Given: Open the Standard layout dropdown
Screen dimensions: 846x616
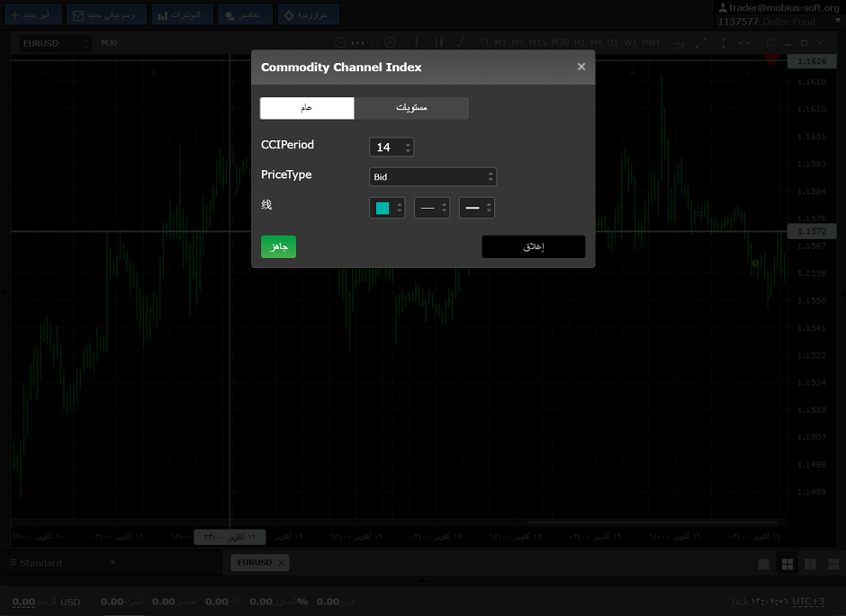Looking at the screenshot, I should [x=63, y=563].
